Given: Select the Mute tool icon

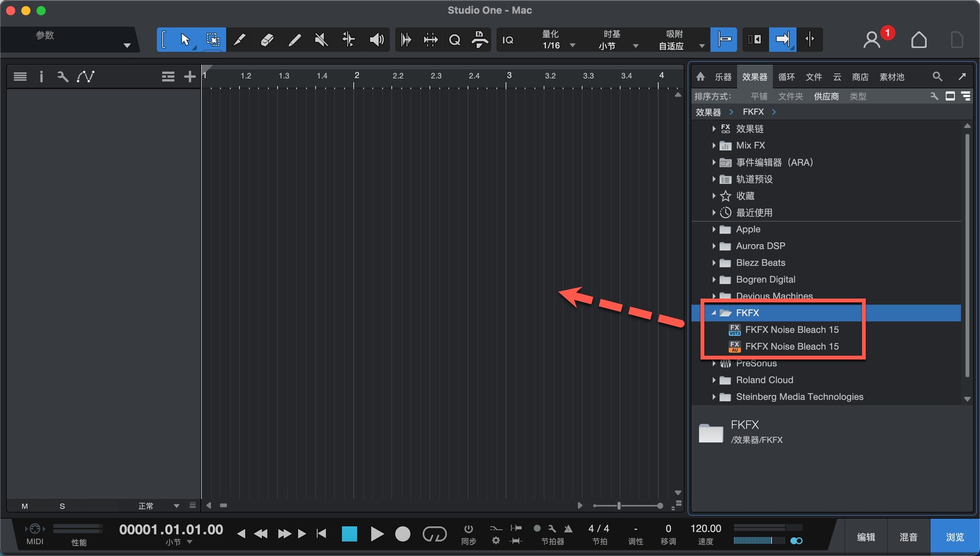Looking at the screenshot, I should point(321,39).
